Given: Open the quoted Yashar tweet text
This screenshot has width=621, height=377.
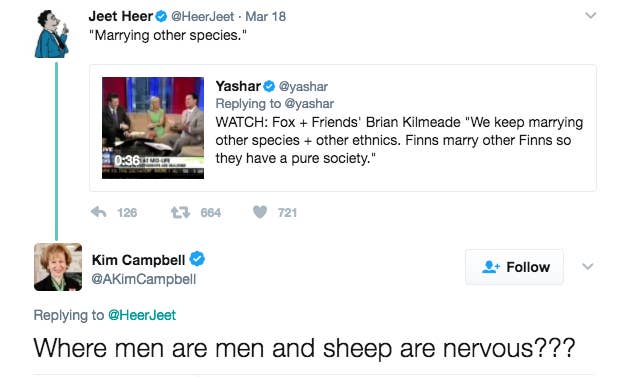Looking at the screenshot, I should pos(399,140).
